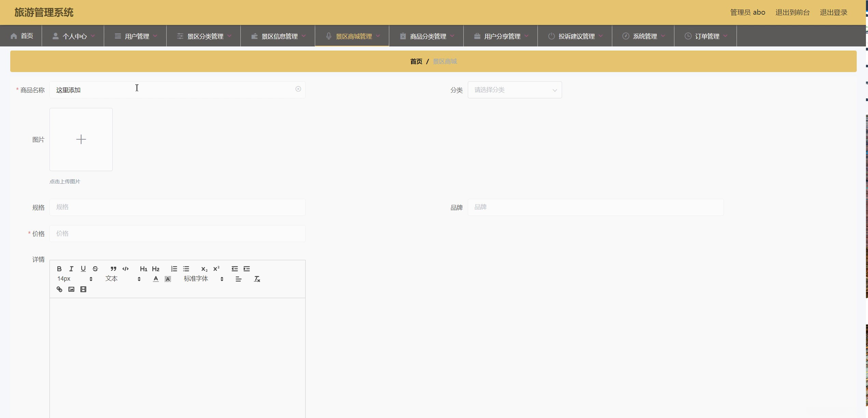This screenshot has height=418, width=868.
Task: Insert a code block in the editor
Action: pos(125,269)
